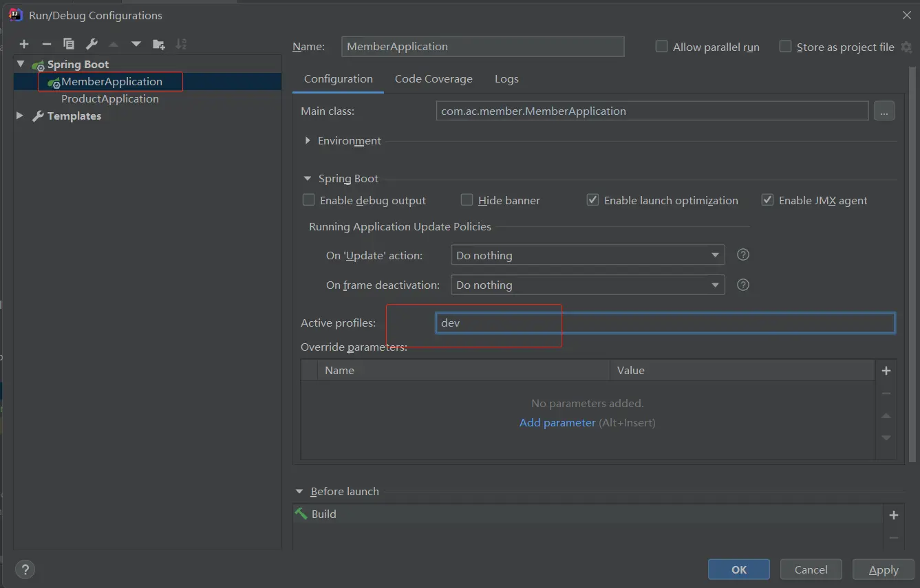Click the Add parameter link
The image size is (920, 588).
(x=557, y=422)
